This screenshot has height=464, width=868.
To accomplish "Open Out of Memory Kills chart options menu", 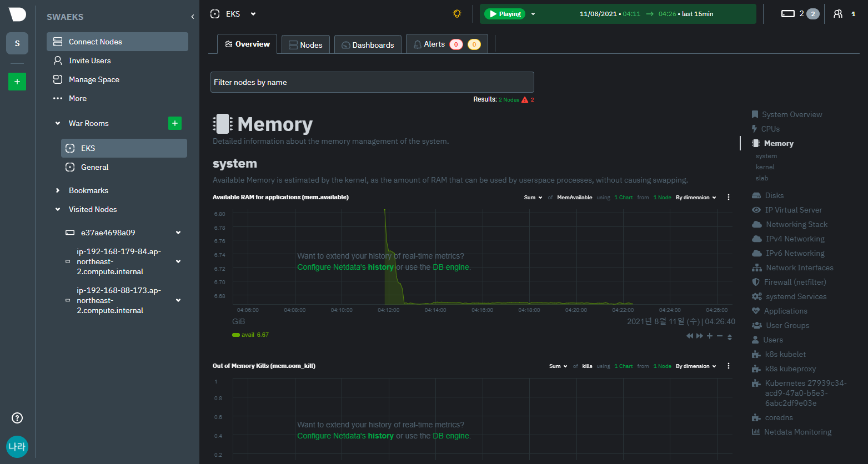I will pyautogui.click(x=729, y=366).
